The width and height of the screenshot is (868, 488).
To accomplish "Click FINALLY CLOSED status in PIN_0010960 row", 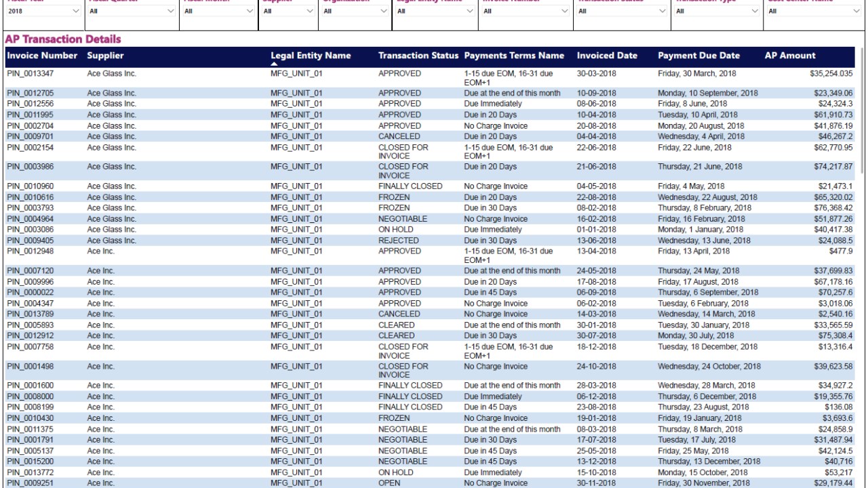I will pos(410,186).
